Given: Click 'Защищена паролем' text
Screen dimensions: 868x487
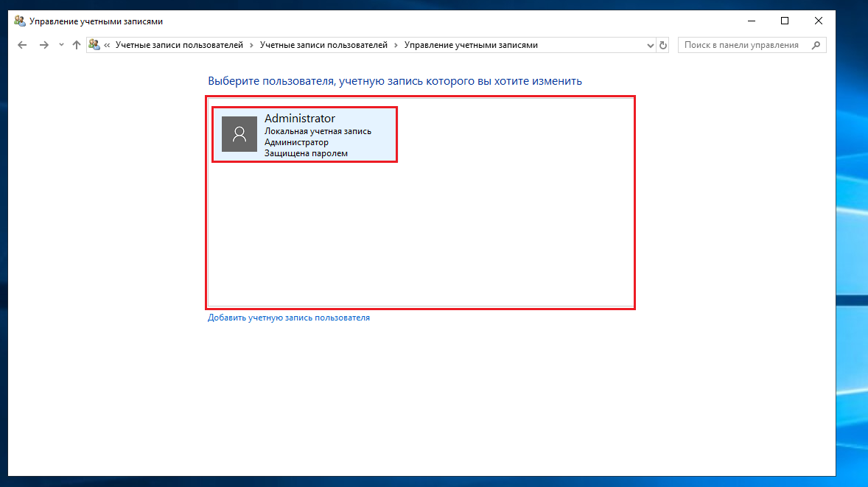Looking at the screenshot, I should coord(306,153).
